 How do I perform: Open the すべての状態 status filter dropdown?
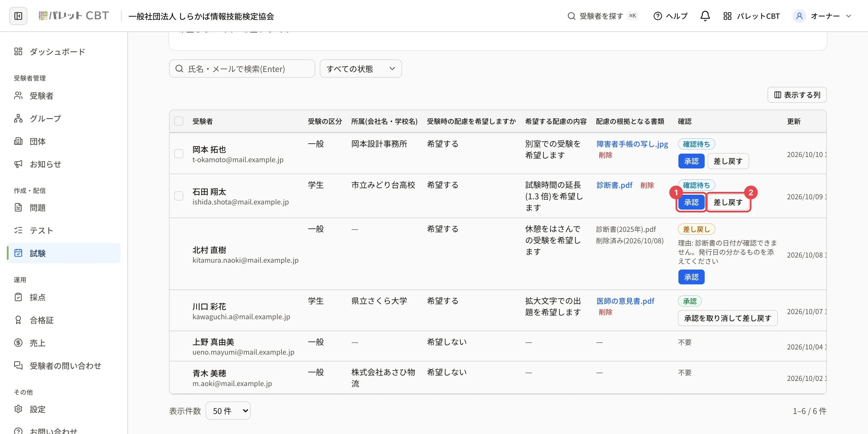(361, 69)
